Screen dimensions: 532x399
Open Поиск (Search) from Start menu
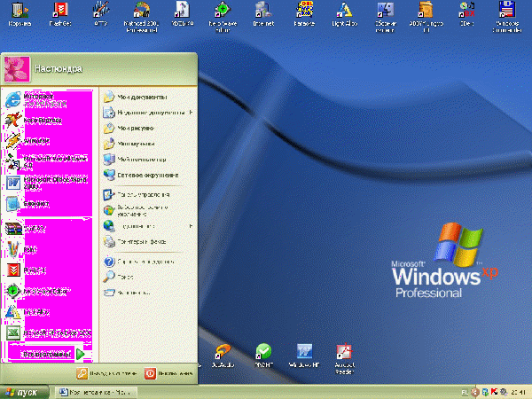pos(148,277)
